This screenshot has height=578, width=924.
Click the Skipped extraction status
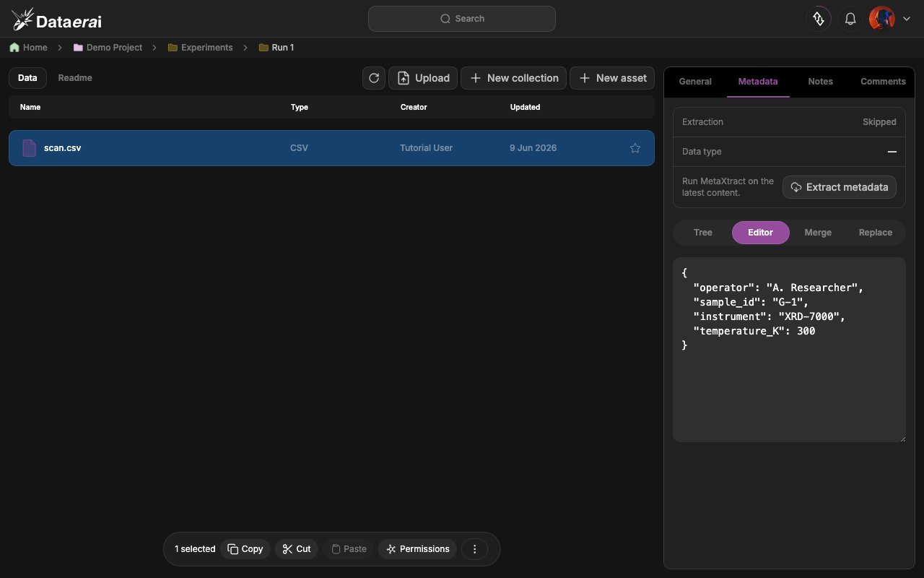879,122
